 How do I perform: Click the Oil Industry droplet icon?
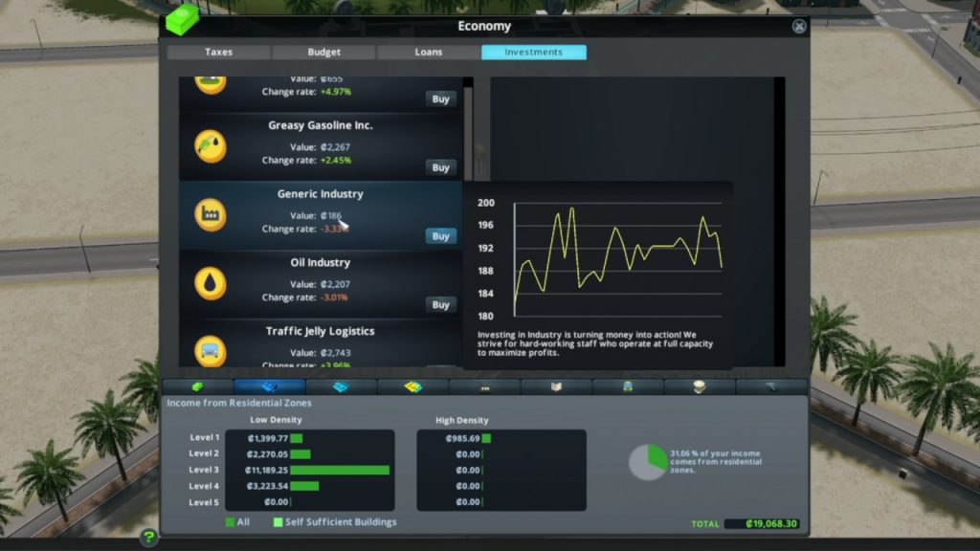(211, 283)
